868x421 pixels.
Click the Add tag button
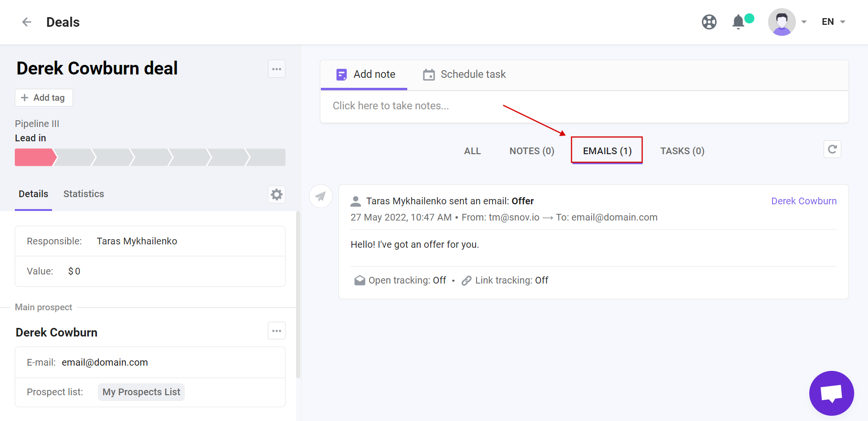tap(43, 97)
